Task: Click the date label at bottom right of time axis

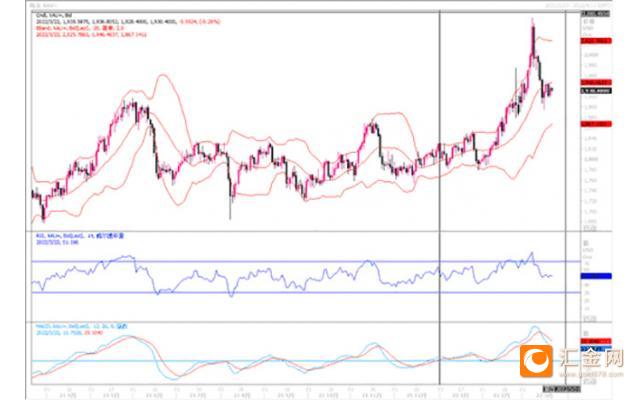Action: pyautogui.click(x=561, y=389)
